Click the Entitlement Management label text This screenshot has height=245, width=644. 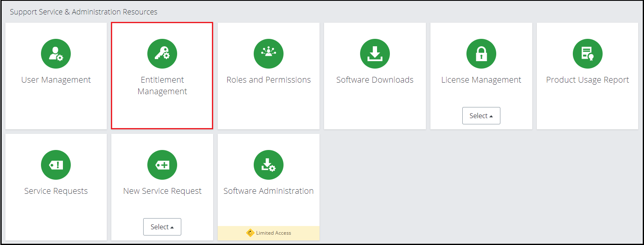162,86
